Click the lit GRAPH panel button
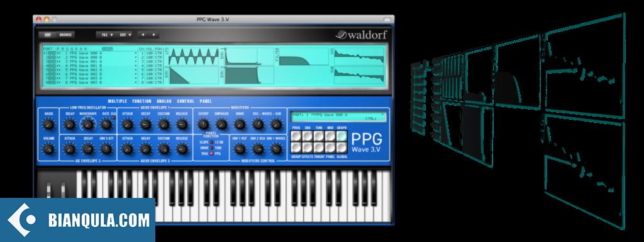 (x=341, y=136)
